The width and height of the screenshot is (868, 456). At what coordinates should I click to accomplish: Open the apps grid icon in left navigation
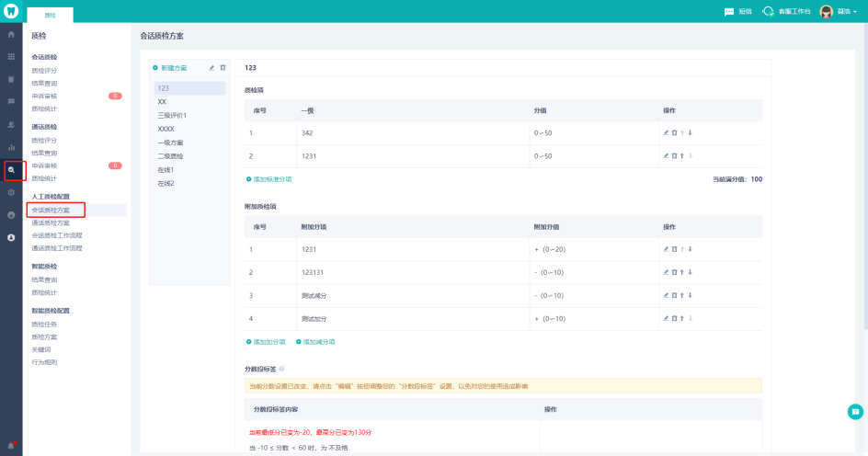pos(11,56)
